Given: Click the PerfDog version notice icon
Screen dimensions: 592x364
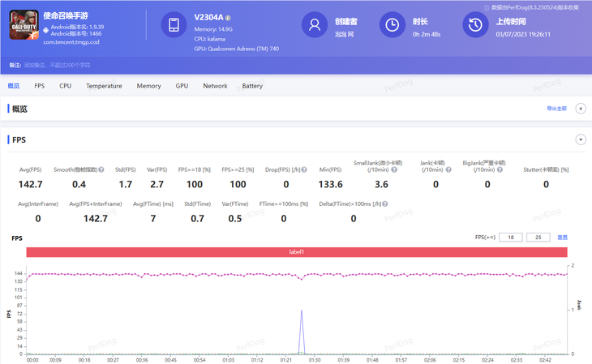Looking at the screenshot, I should 487,6.
